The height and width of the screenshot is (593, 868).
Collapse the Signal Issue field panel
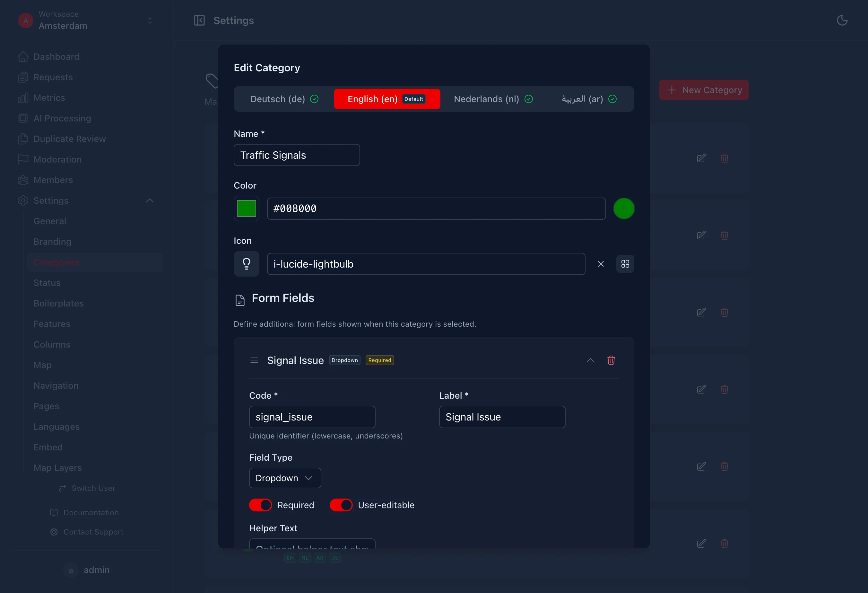[590, 360]
